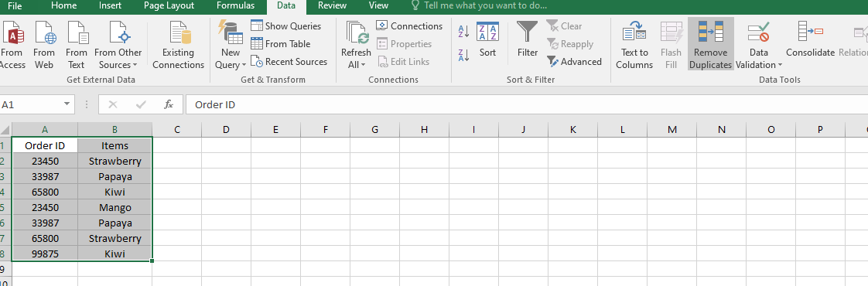The image size is (868, 286).
Task: Click the Select All corner triangle
Action: coord(5,130)
